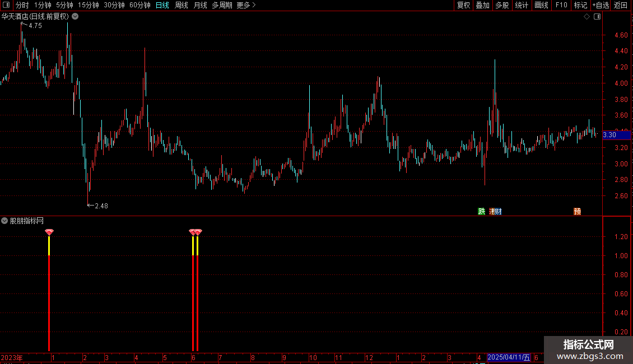Select the 1分钟 period

click(x=43, y=5)
